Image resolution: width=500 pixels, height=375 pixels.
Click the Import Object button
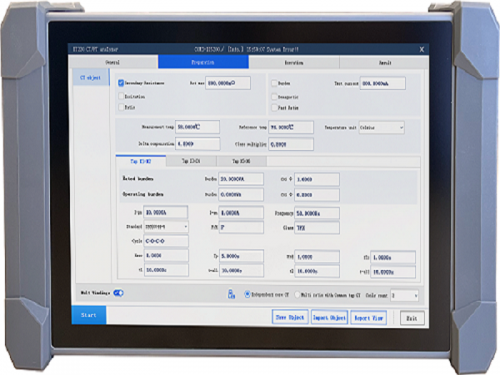329,318
